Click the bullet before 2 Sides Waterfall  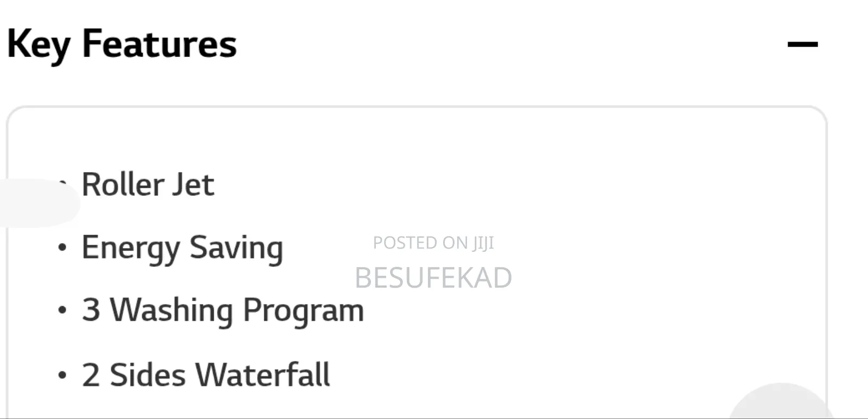[x=62, y=374]
